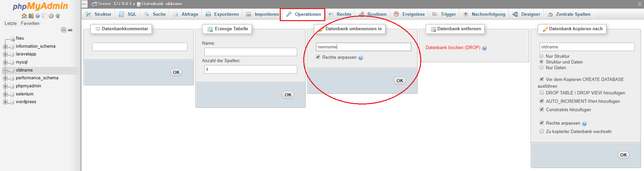Expand the mysql tree node
The height and width of the screenshot is (171, 644).
pos(5,62)
